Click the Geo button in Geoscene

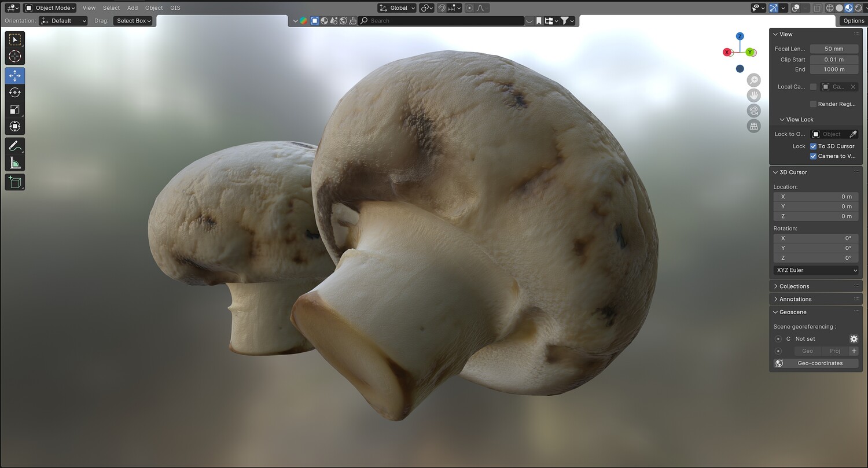click(807, 351)
